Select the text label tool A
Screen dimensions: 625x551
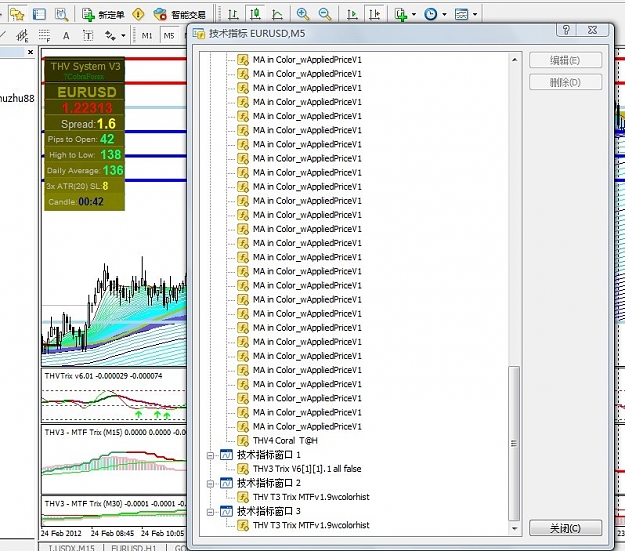[66, 36]
